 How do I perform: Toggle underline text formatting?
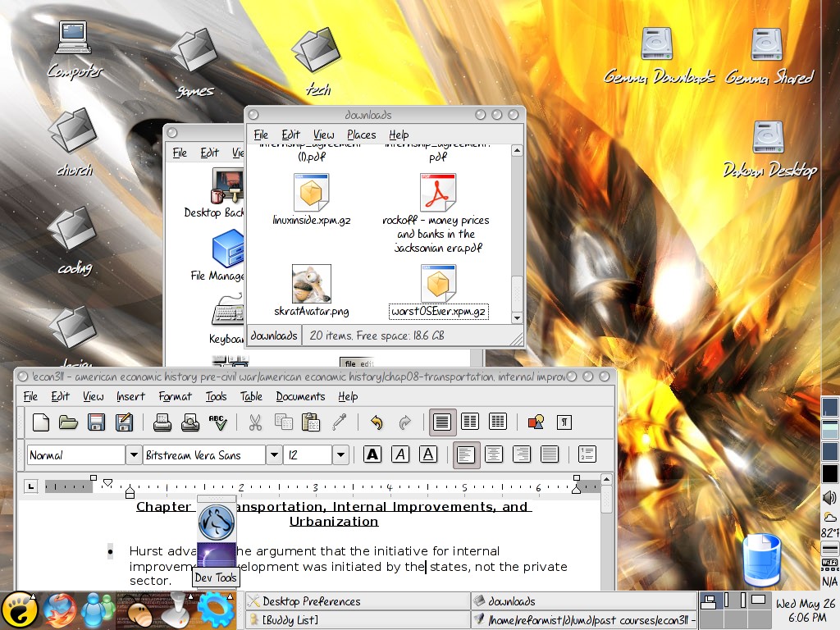coord(428,454)
